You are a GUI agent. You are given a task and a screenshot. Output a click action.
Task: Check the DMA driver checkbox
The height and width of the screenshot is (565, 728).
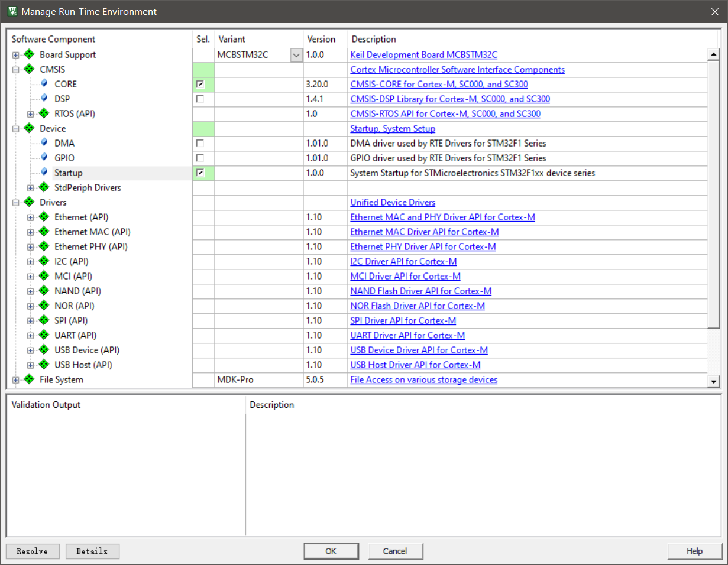tap(200, 143)
